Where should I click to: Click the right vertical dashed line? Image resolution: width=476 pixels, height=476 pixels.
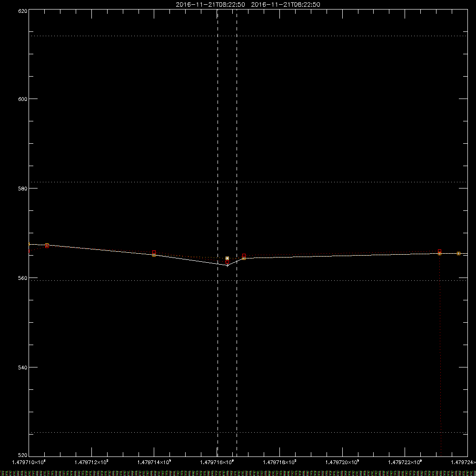[237, 233]
